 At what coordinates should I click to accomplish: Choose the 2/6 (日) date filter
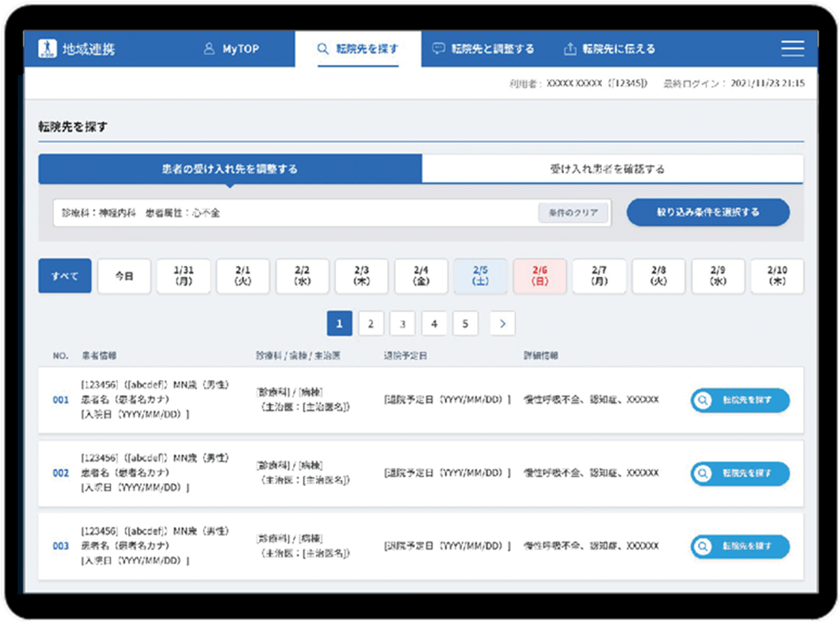point(539,276)
